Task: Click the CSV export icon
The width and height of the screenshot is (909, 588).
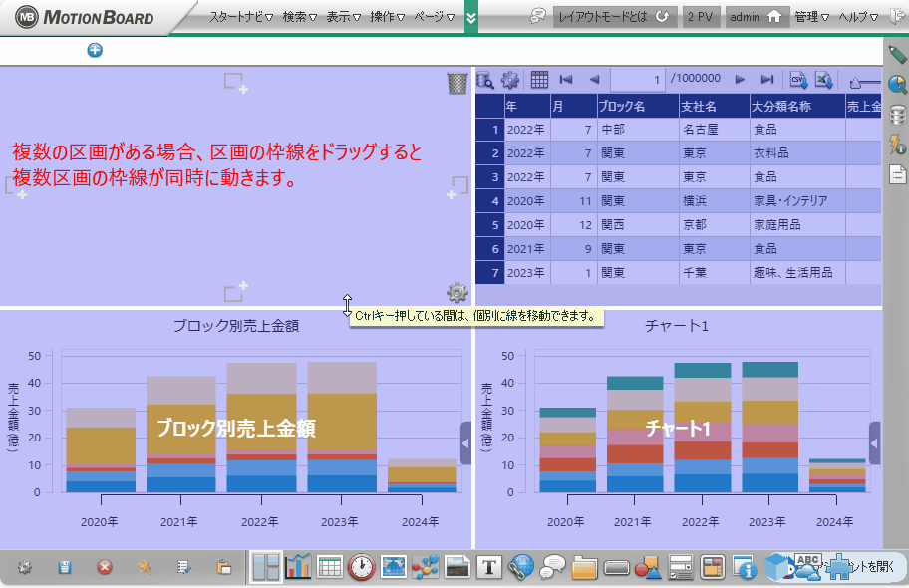Action: pos(798,80)
